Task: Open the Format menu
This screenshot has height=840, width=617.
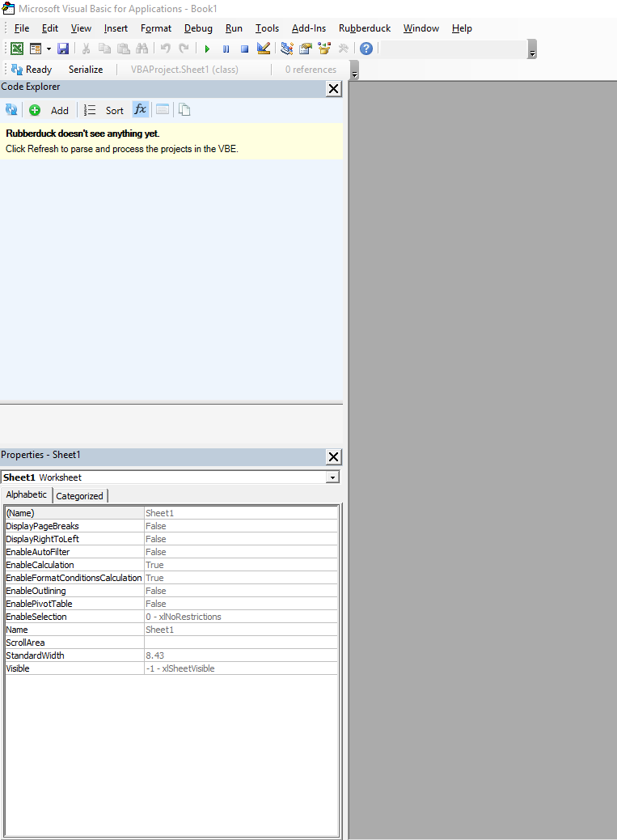Action: tap(156, 28)
